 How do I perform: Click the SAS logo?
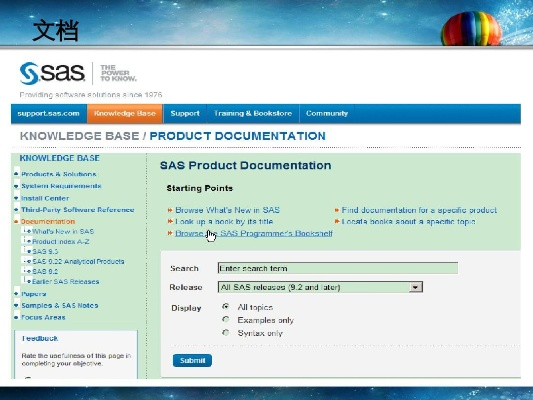pos(52,73)
